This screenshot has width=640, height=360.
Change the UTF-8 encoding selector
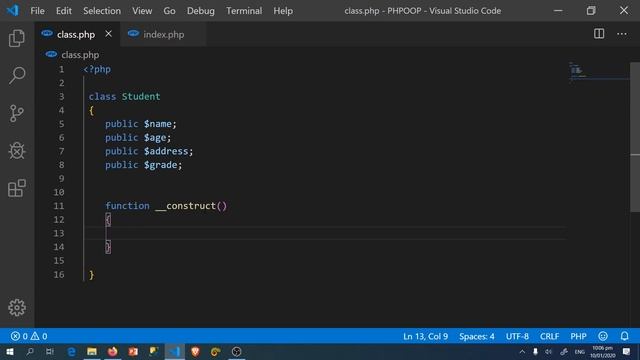(x=517, y=336)
